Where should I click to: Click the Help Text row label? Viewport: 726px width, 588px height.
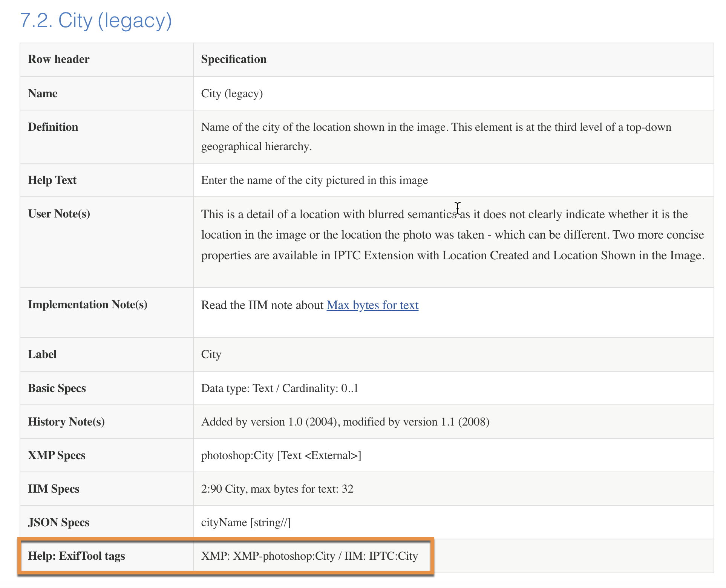pyautogui.click(x=52, y=180)
